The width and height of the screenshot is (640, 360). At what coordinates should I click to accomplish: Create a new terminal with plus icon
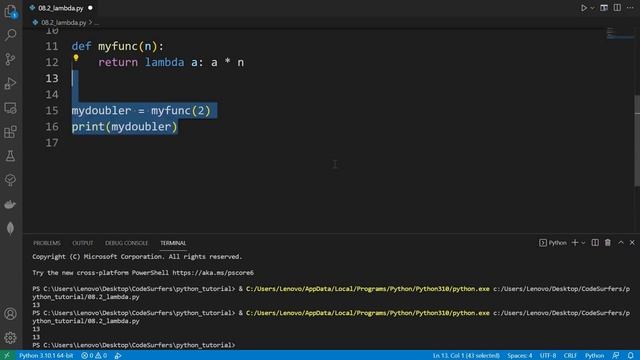pyautogui.click(x=575, y=242)
